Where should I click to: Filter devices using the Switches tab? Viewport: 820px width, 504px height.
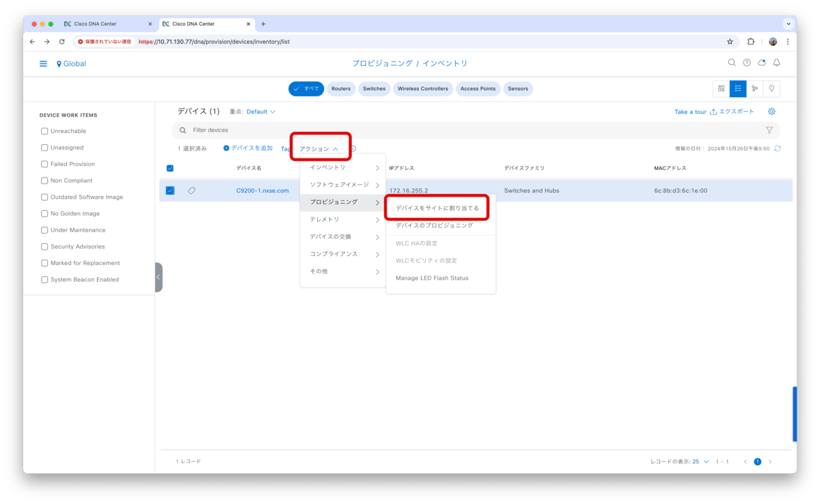[x=374, y=88]
